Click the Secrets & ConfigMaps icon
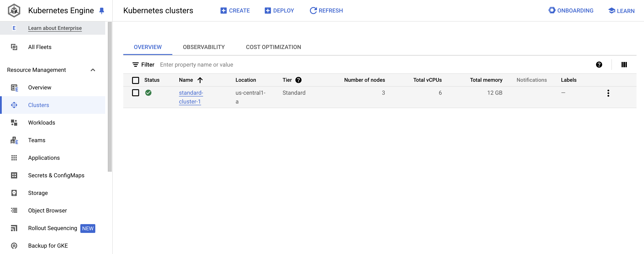 (x=14, y=175)
